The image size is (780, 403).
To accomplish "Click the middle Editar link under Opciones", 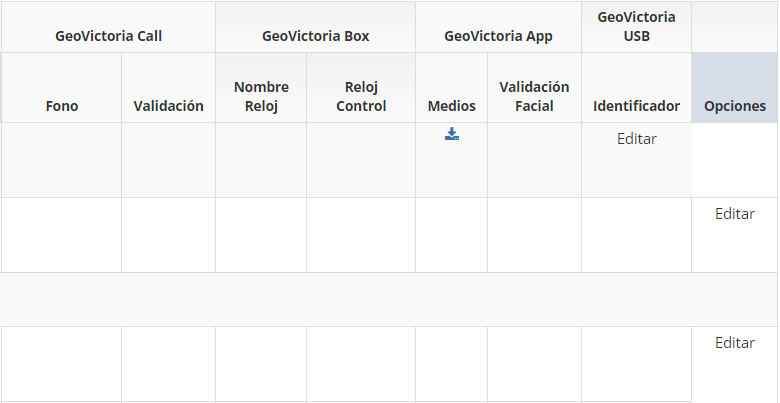I will pyautogui.click(x=735, y=214).
